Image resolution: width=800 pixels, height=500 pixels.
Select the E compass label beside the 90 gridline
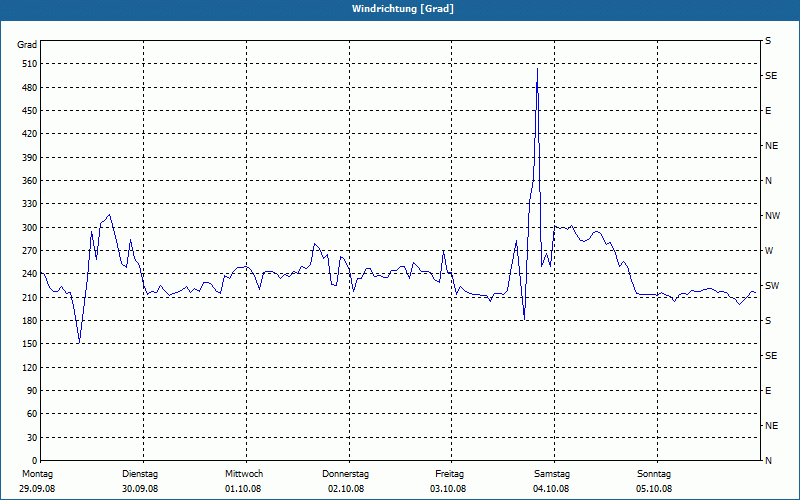pyautogui.click(x=768, y=391)
